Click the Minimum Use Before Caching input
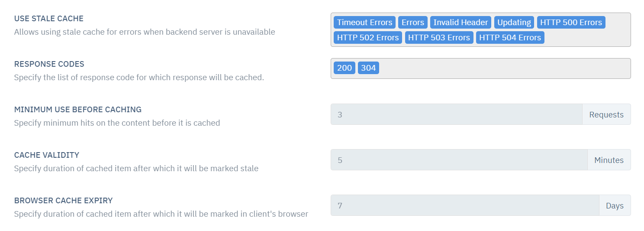This screenshot has width=644, height=231. [x=457, y=114]
